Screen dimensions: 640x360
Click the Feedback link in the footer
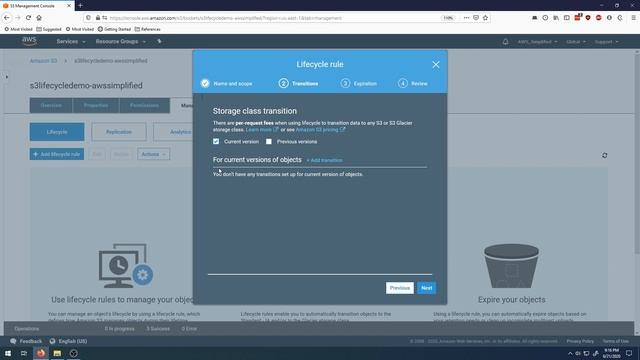26,341
